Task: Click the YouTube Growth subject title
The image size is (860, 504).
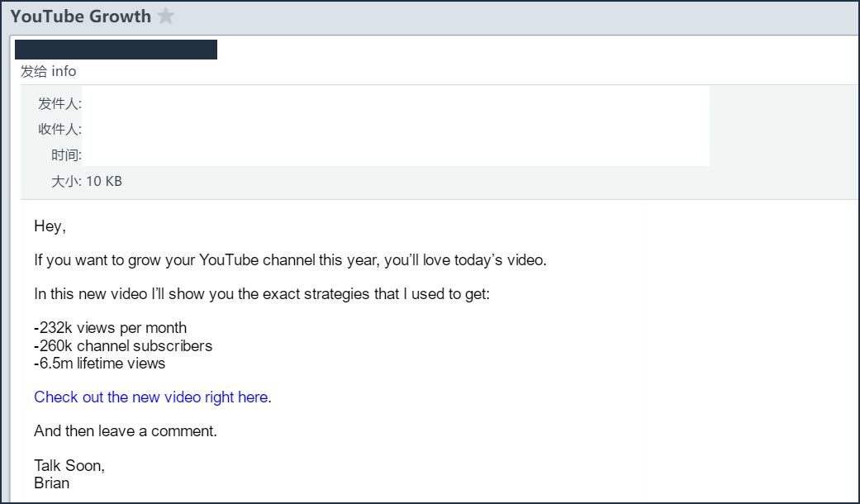Action: pyautogui.click(x=80, y=17)
